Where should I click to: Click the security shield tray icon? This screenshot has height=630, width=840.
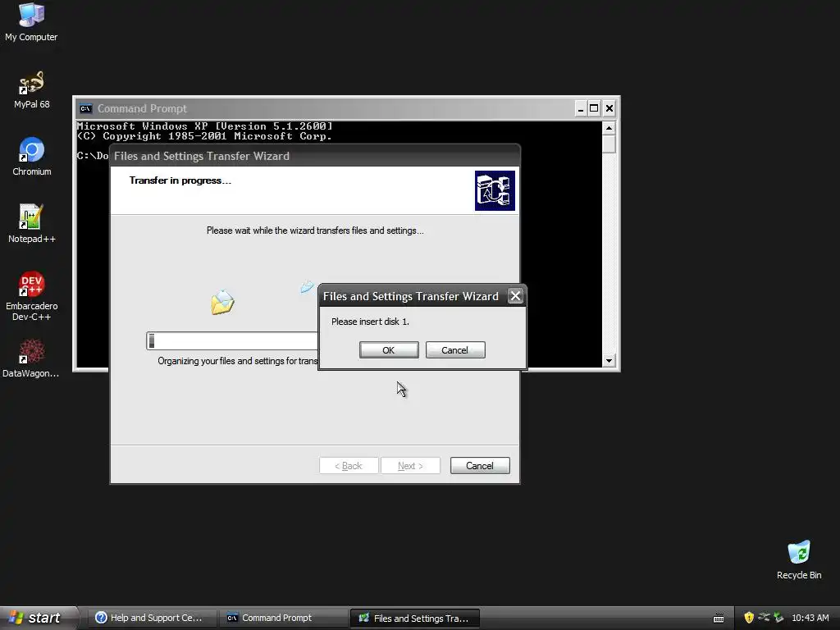tap(748, 618)
